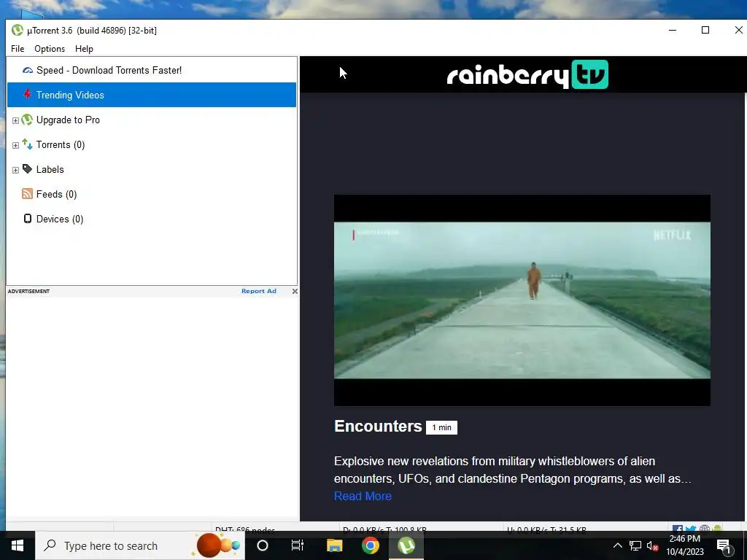Expand the Torrents (0) node
747x560 pixels.
point(15,145)
